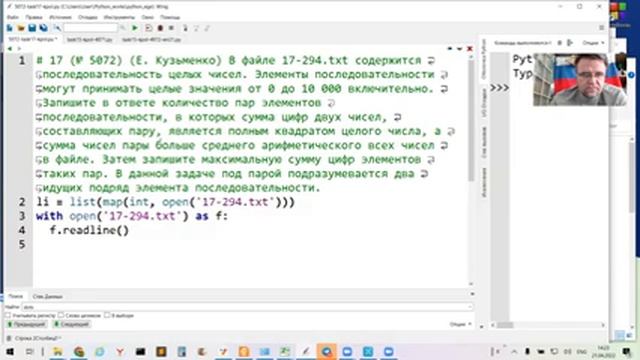The image size is (640, 360).
Task: Go forward in editor navigation history
Action: [19, 49]
